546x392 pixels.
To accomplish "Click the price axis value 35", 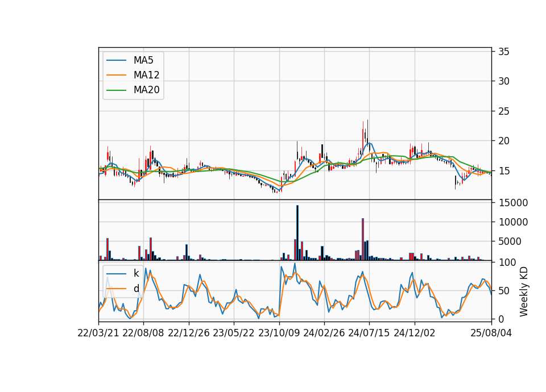I will 504,52.
